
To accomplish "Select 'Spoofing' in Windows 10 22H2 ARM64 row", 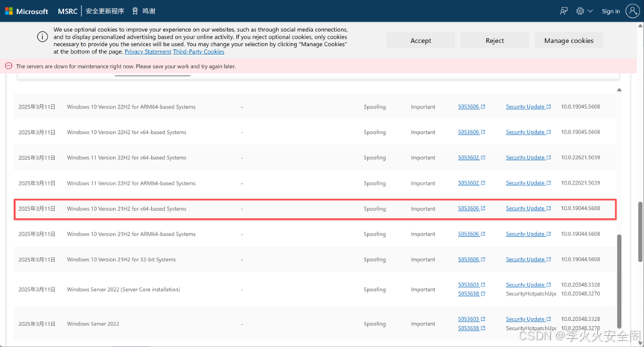I will 374,106.
